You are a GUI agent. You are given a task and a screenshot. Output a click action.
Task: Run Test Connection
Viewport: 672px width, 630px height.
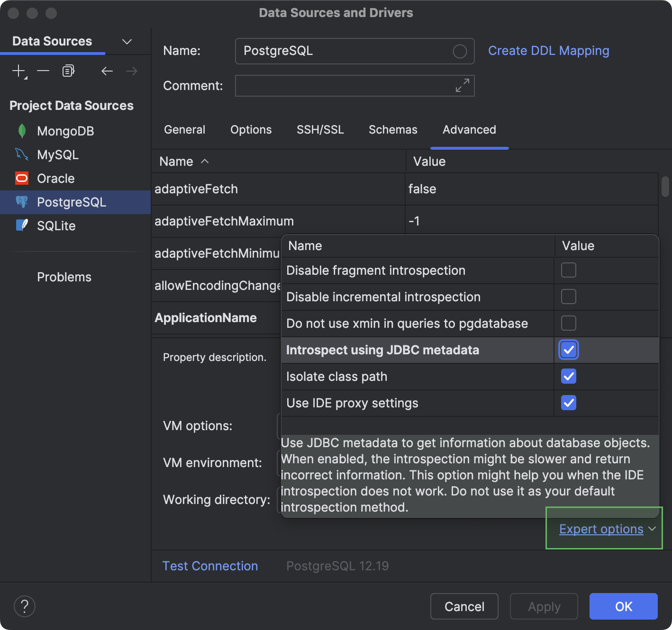point(210,566)
